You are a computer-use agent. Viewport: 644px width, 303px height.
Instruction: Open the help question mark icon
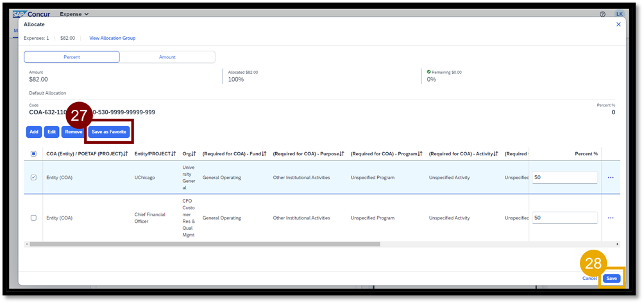[602, 14]
